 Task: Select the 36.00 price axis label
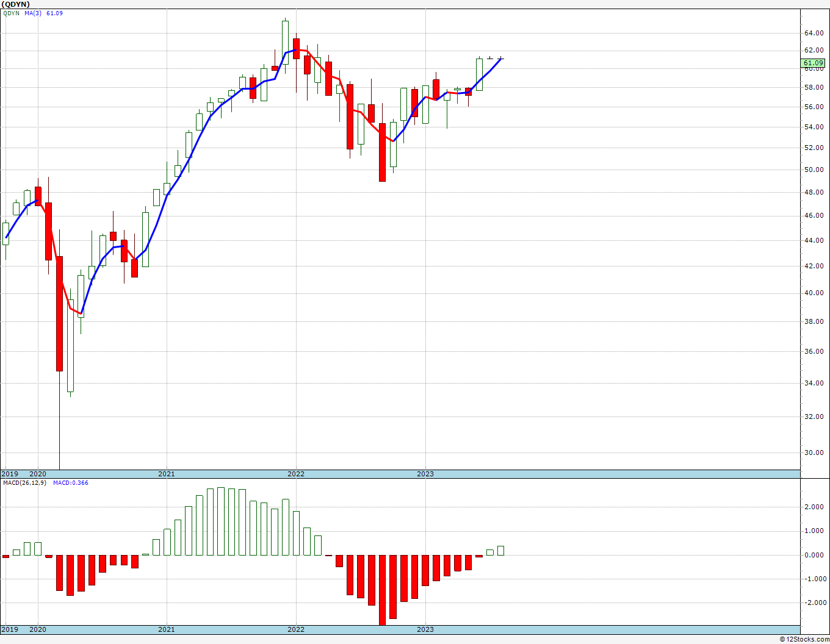coord(814,351)
